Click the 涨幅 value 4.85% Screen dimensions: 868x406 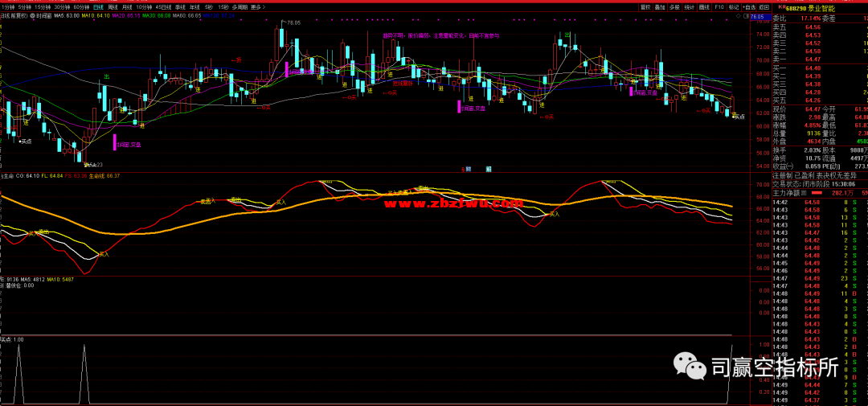[x=811, y=125]
